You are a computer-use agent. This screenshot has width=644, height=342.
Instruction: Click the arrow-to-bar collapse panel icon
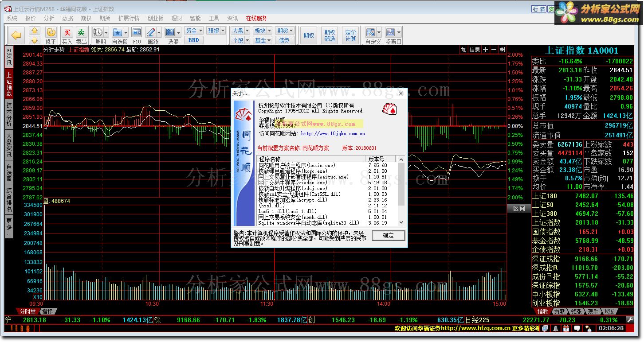tap(503, 50)
